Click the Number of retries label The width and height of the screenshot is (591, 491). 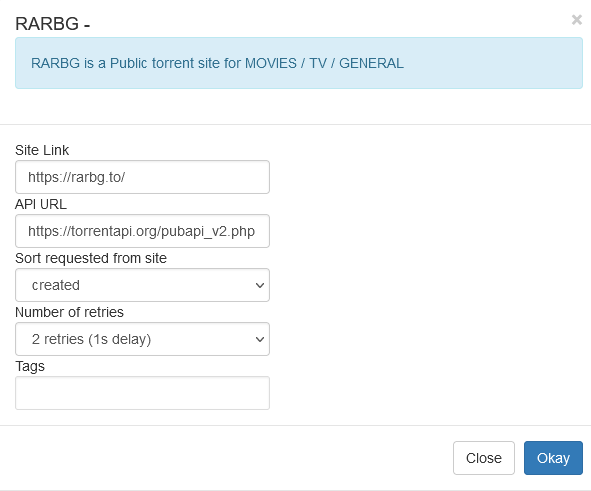pos(69,312)
